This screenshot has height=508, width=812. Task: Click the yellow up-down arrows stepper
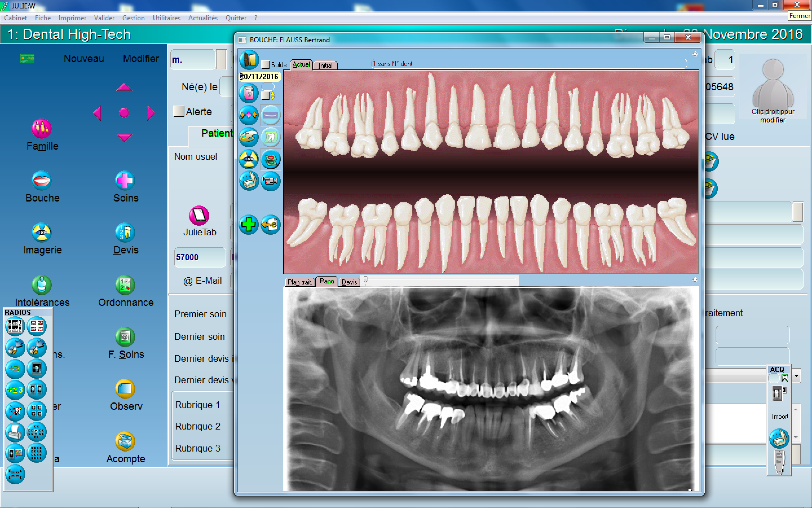point(273,96)
